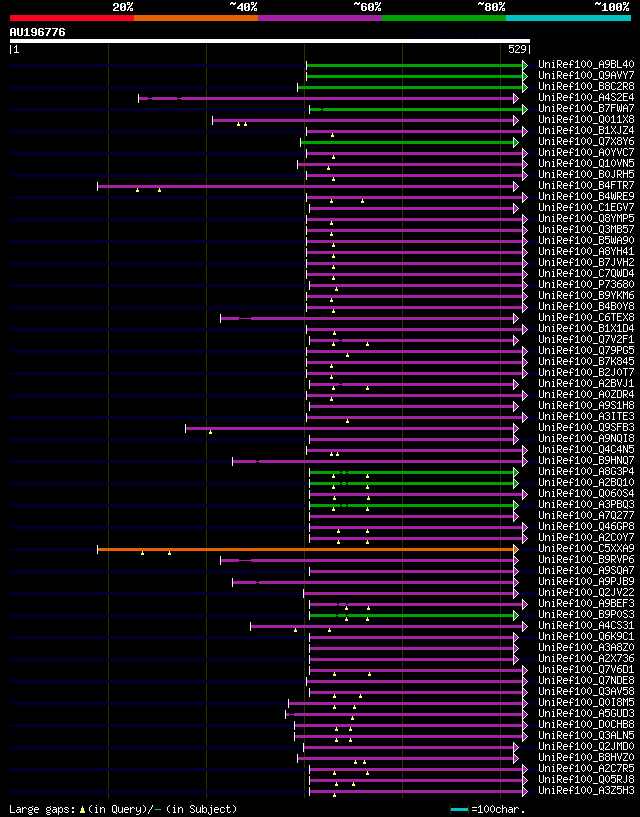Select hit UniRef100_A7Q277

[x=586, y=515]
